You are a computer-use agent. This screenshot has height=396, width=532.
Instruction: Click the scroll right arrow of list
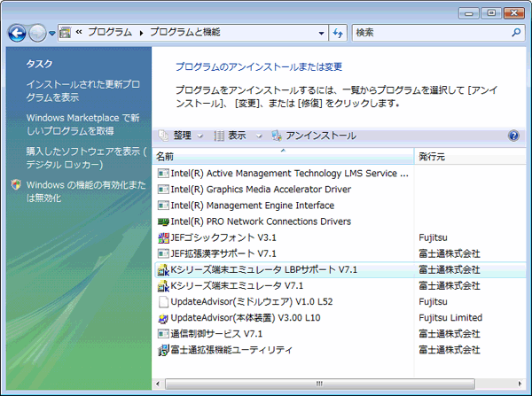[520, 384]
